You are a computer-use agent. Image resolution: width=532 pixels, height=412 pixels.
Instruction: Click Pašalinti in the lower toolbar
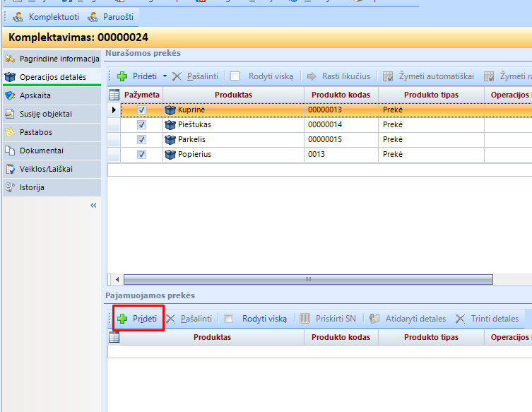(x=189, y=319)
